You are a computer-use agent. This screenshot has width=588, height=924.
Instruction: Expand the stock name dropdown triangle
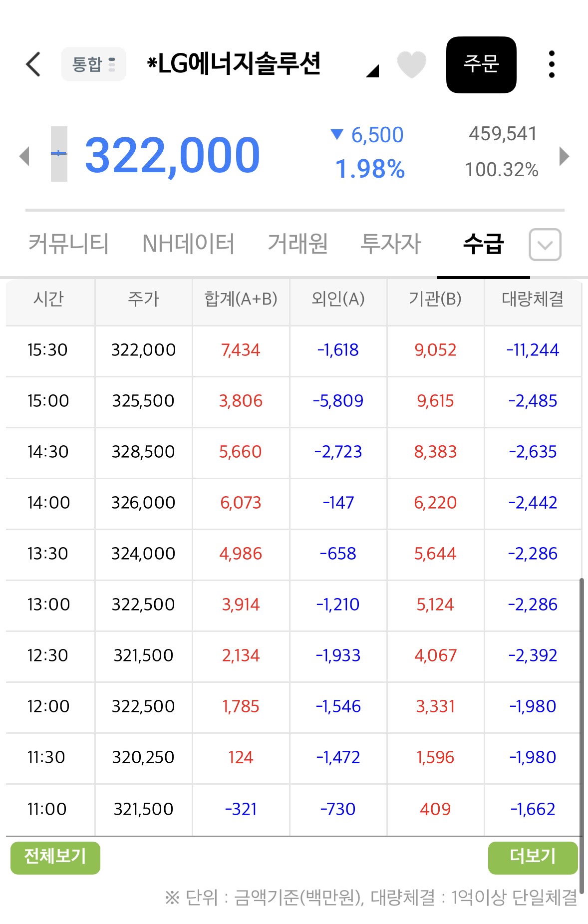[372, 71]
